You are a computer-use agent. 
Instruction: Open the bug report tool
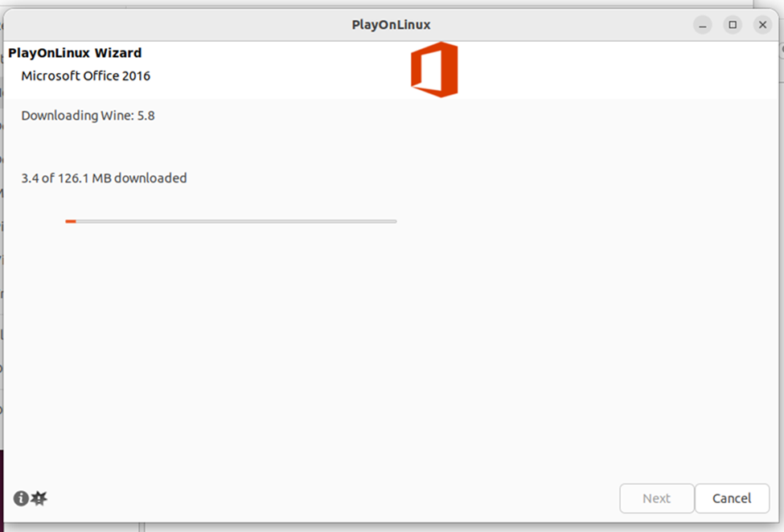(37, 498)
